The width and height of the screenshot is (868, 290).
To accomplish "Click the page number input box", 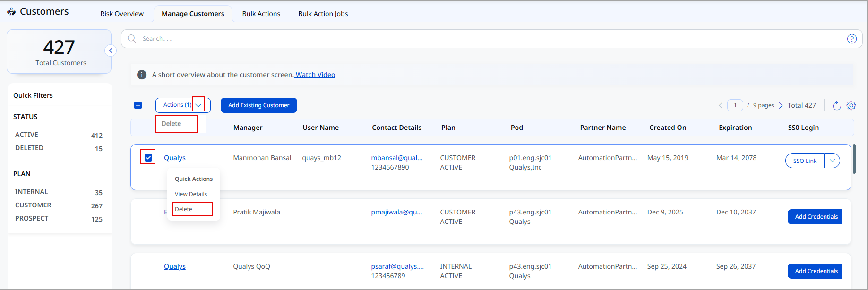I will pyautogui.click(x=735, y=105).
